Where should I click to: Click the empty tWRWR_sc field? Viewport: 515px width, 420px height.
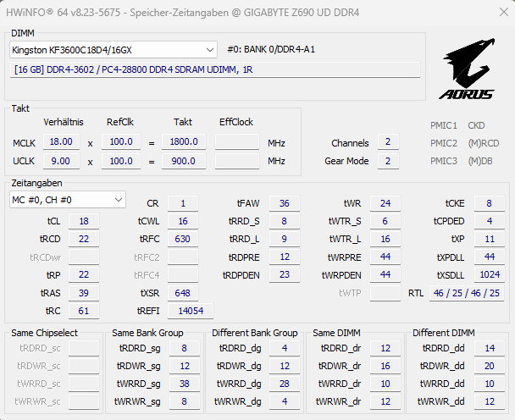(84, 401)
